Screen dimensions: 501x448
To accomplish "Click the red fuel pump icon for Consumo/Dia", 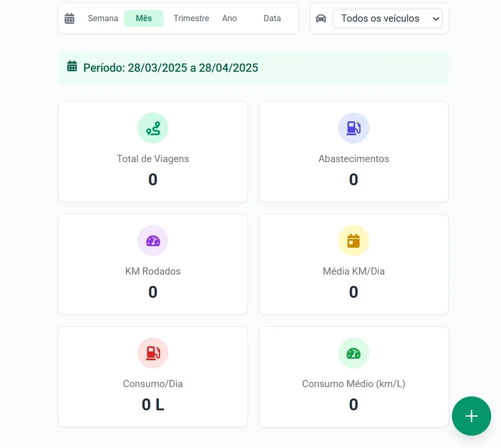I will click(x=153, y=353).
